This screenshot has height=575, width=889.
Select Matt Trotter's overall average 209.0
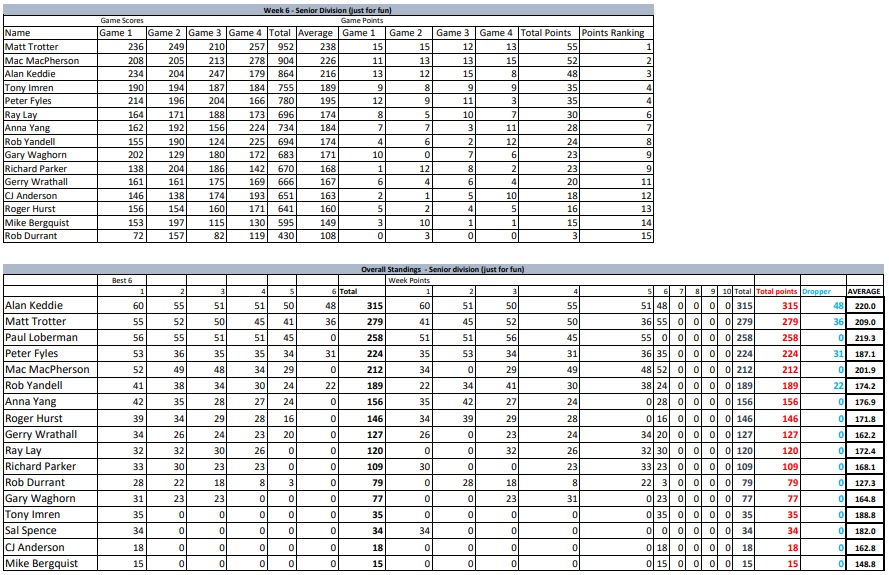[x=865, y=322]
